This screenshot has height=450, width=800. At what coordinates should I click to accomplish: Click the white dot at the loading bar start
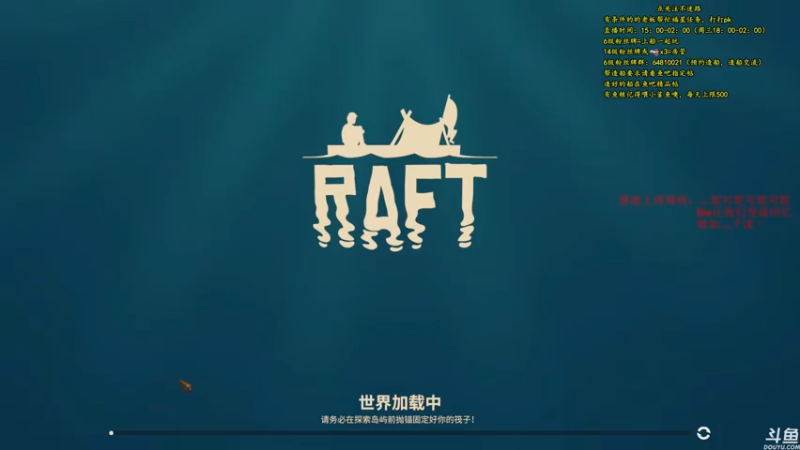pyautogui.click(x=111, y=433)
